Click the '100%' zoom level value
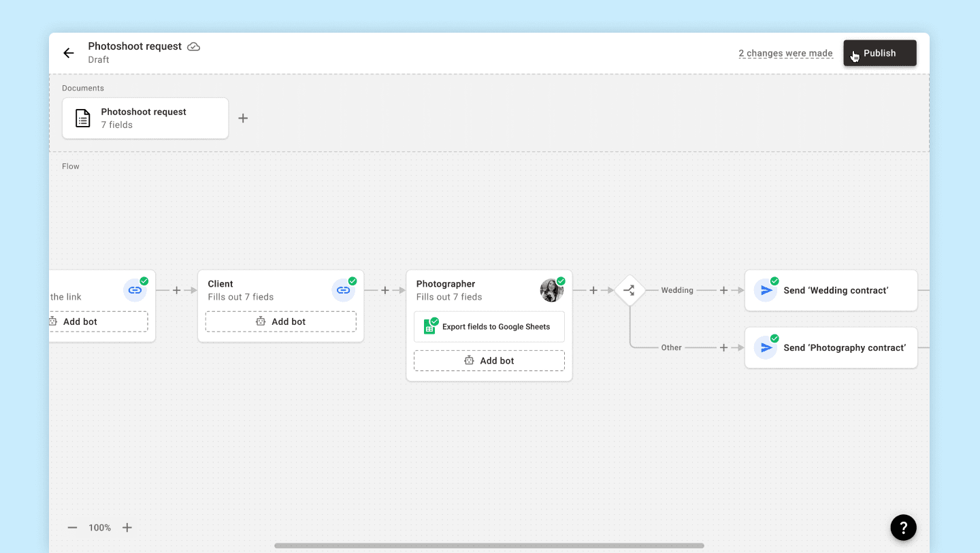This screenshot has width=980, height=553. point(100,528)
